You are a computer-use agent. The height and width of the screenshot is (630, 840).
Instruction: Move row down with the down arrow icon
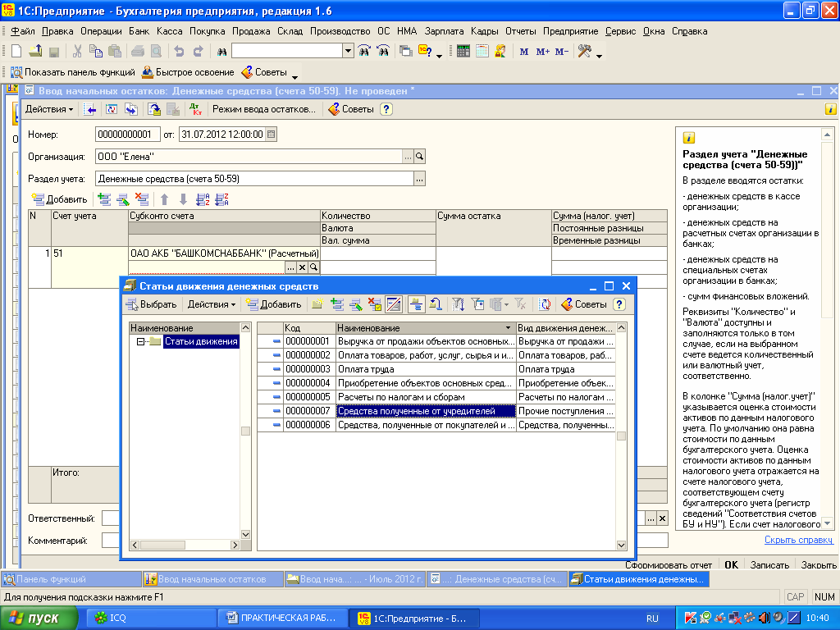coord(183,199)
